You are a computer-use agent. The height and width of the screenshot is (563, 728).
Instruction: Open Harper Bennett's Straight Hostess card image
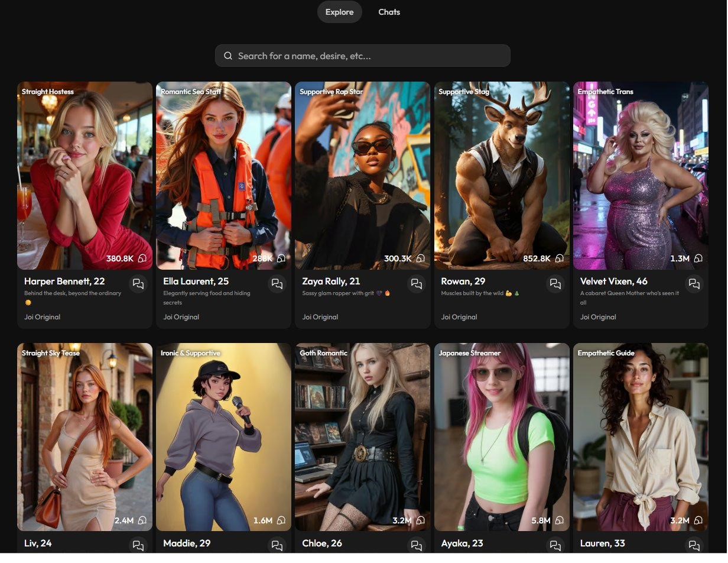(85, 176)
